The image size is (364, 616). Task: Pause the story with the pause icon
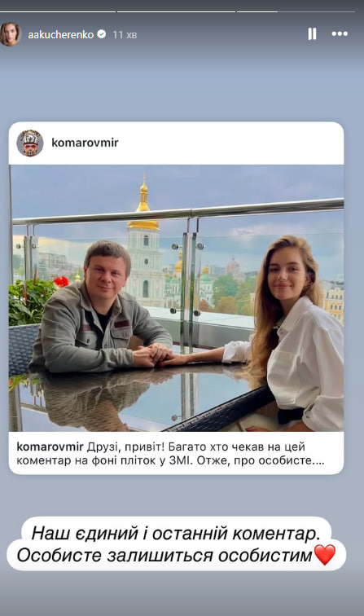(312, 34)
